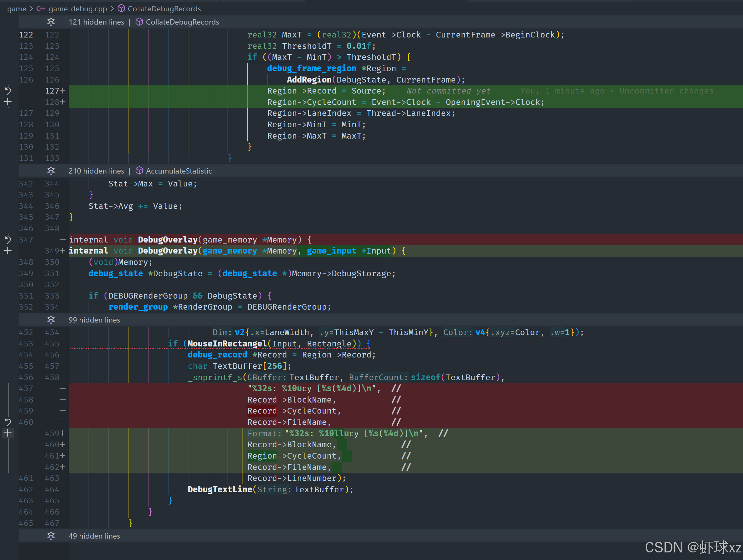Click right-side line number 349+
The image size is (743, 560).
(x=55, y=251)
